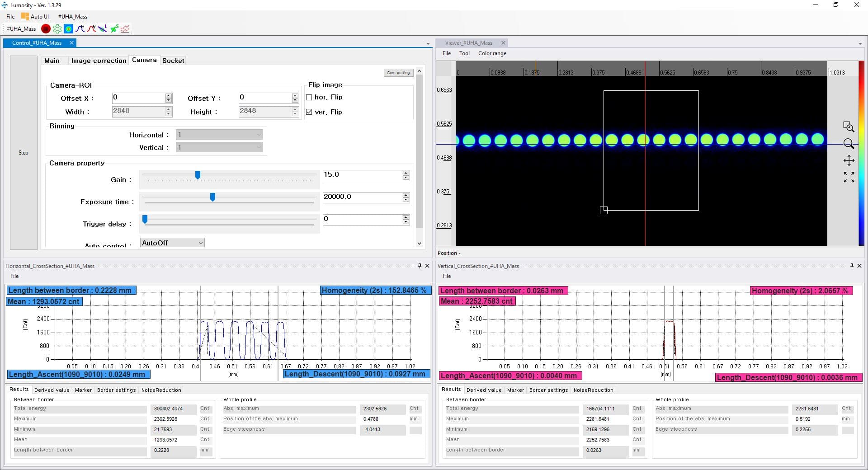Open the green gear settings icon

point(57,29)
